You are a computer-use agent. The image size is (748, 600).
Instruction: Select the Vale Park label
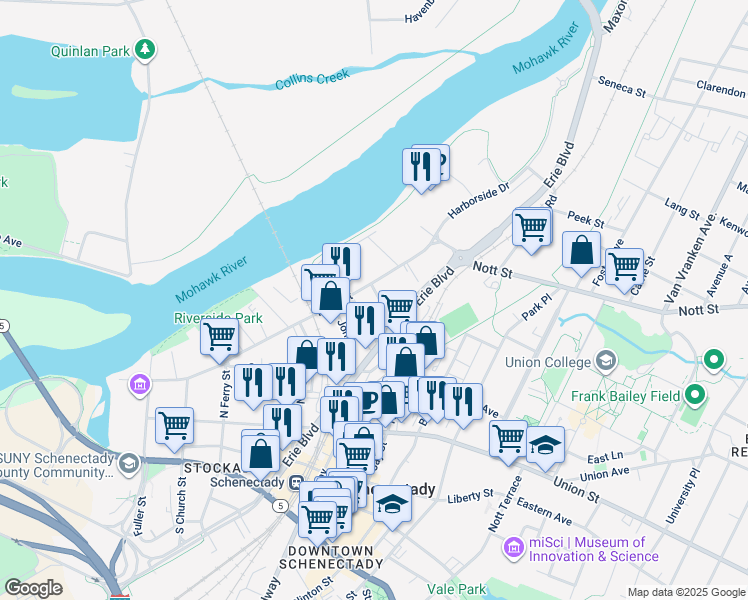(457, 590)
